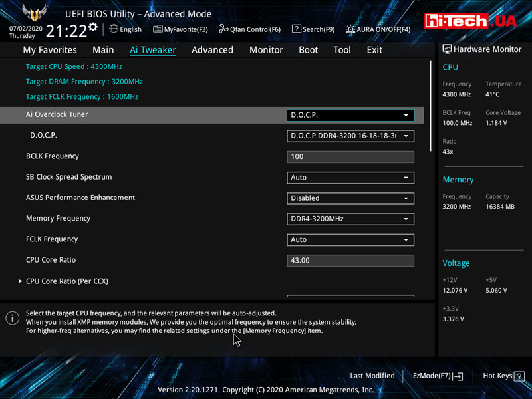
Task: Click the Hardware Monitor display icon
Action: pyautogui.click(x=447, y=49)
